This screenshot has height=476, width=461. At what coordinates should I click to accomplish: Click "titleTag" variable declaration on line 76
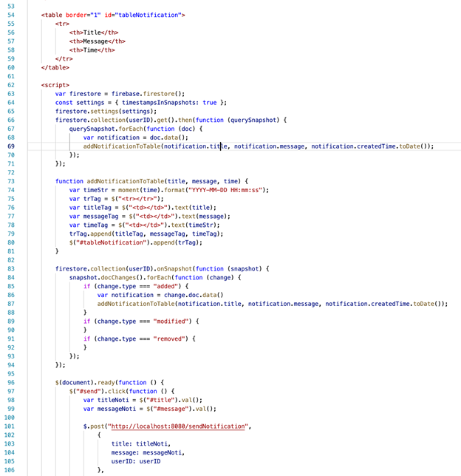(98, 208)
